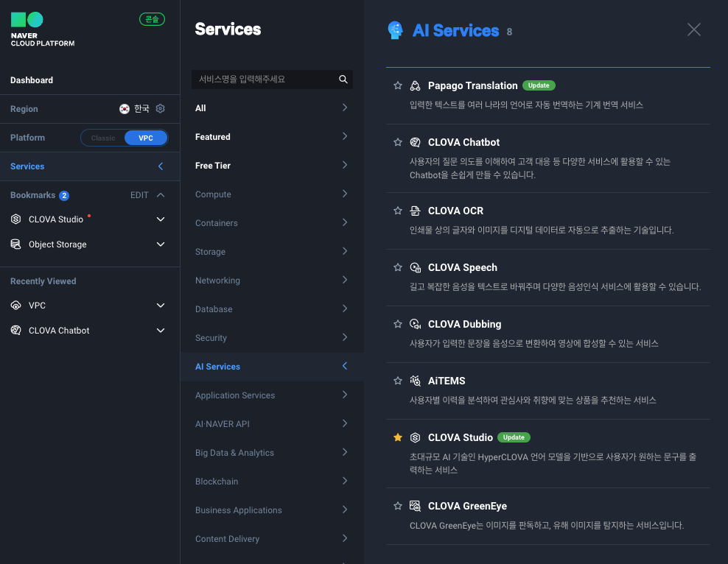Viewport: 728px width, 564px height.
Task: Click the service name search field
Action: click(x=272, y=80)
